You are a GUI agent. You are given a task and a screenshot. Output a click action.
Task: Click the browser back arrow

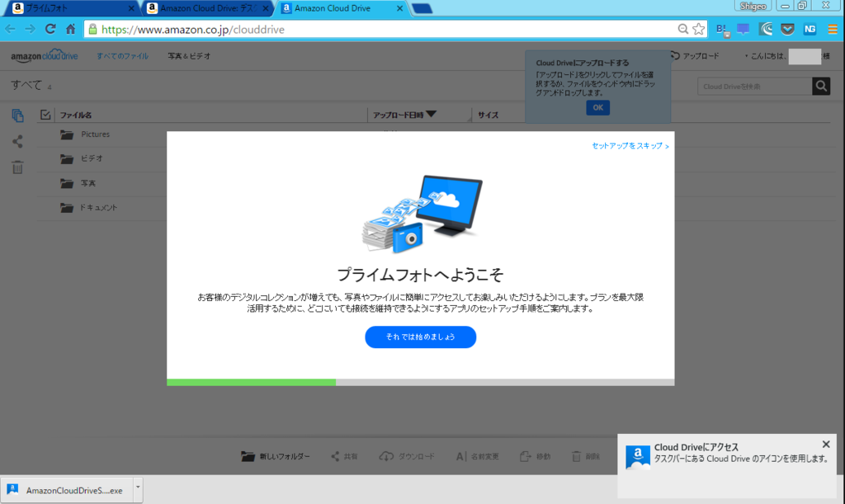10,29
